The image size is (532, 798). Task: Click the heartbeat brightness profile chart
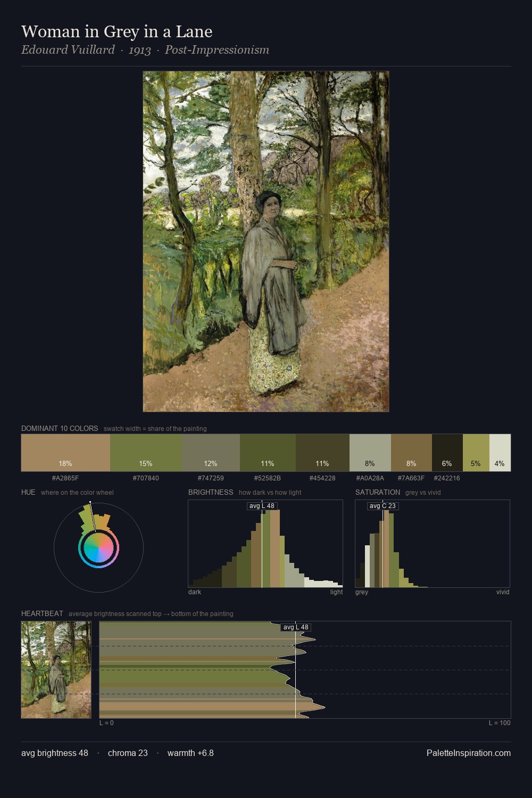point(305,670)
